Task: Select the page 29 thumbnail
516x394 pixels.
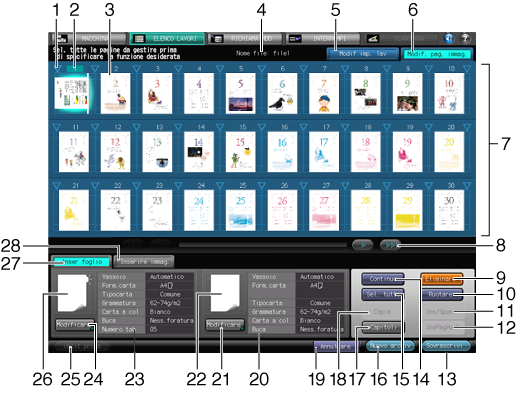Action: click(407, 210)
